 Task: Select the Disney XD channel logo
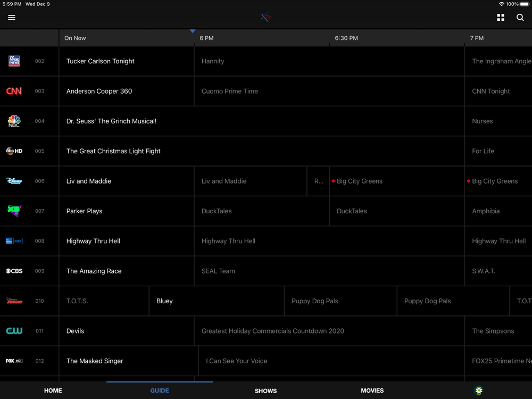[x=14, y=211]
